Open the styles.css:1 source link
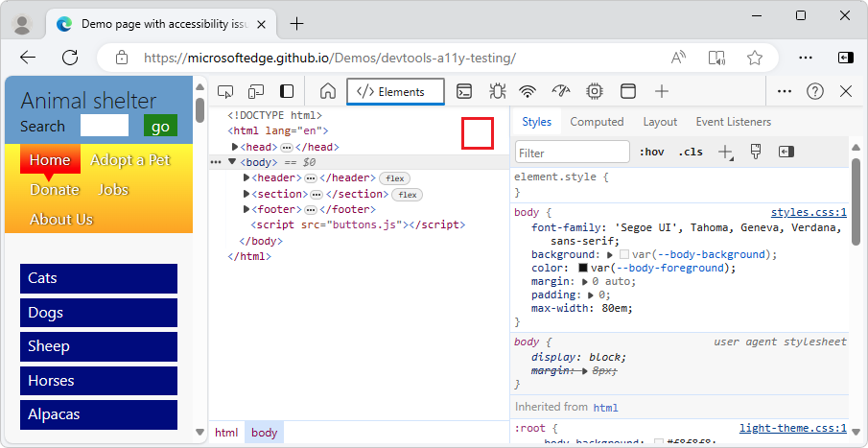This screenshot has width=868, height=448. click(x=808, y=212)
